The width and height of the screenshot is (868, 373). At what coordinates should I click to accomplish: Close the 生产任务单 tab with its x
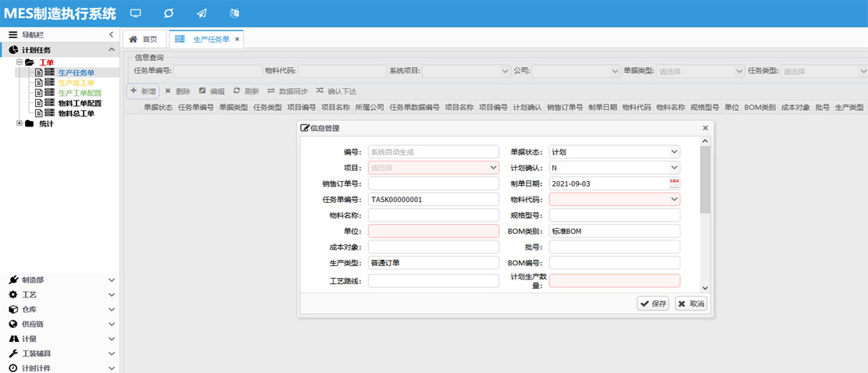tap(238, 39)
